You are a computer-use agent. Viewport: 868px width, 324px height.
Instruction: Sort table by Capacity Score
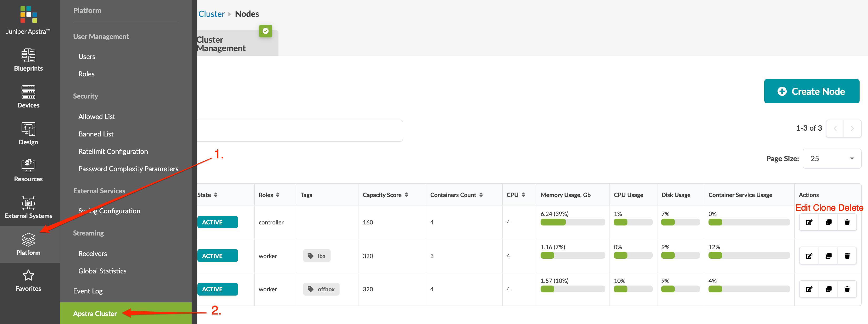406,195
